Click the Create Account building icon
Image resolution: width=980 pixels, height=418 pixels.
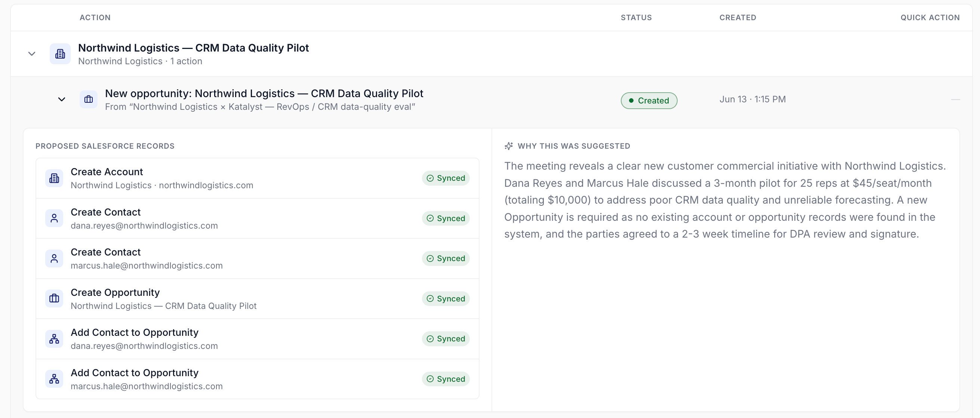54,178
